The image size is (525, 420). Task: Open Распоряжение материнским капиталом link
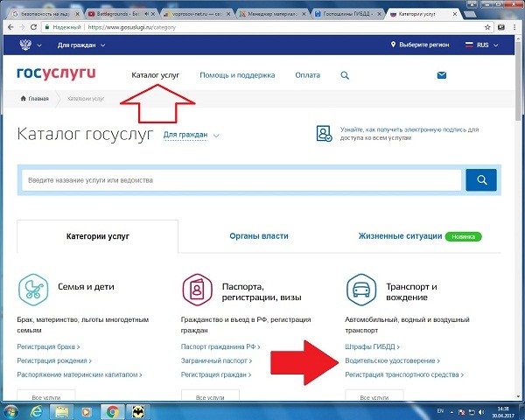(x=80, y=374)
